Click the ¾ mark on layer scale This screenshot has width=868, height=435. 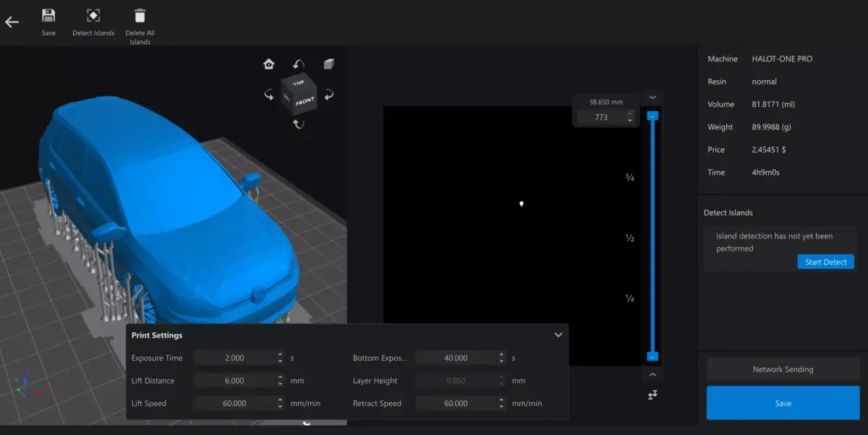pos(629,177)
